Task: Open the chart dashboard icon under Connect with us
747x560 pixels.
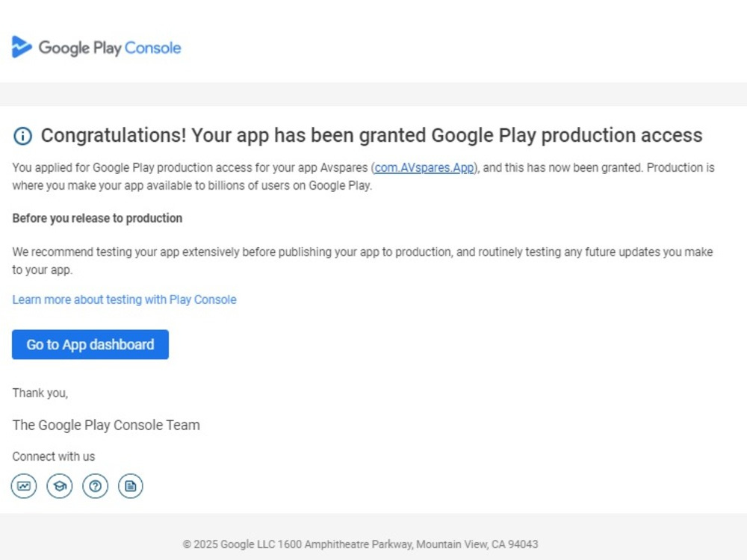Action: pyautogui.click(x=24, y=486)
